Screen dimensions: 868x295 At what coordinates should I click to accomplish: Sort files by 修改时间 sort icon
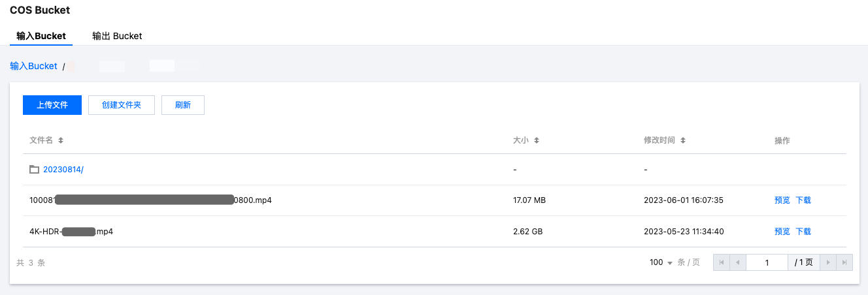click(683, 141)
